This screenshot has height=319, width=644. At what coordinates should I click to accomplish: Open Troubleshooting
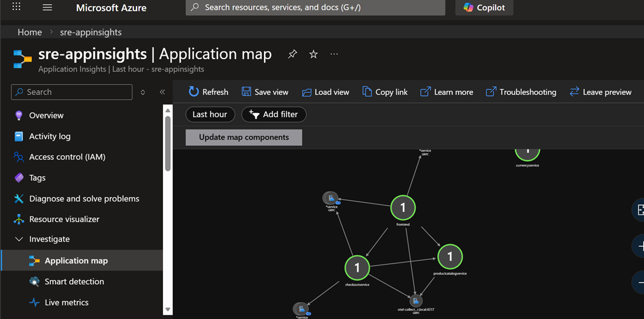point(521,92)
